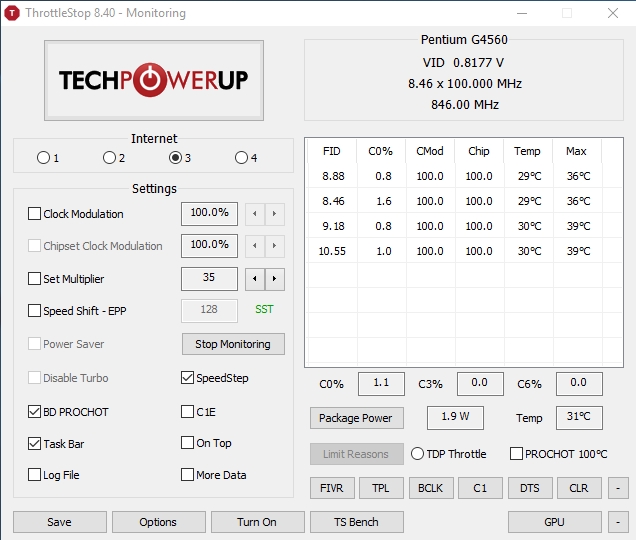Click the Save button

pyautogui.click(x=60, y=522)
